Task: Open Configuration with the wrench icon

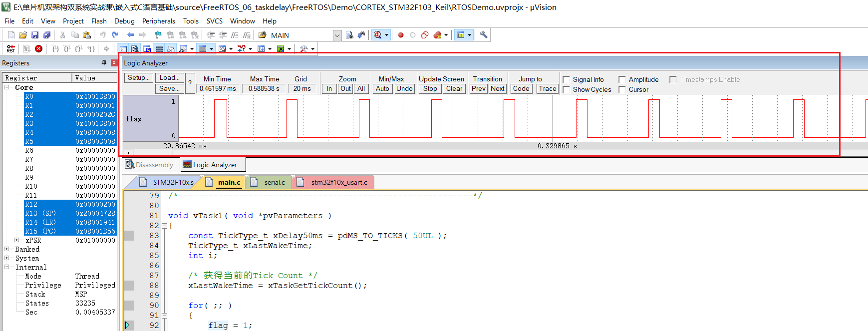Action: (x=483, y=35)
